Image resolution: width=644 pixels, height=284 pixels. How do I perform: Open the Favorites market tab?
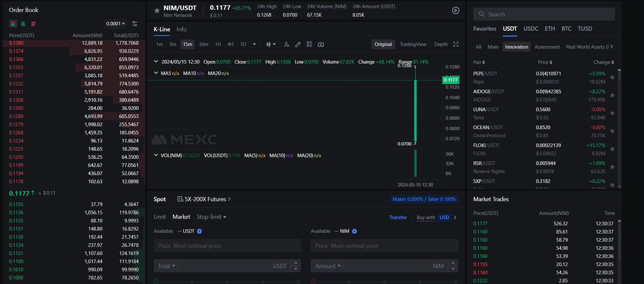tap(485, 28)
